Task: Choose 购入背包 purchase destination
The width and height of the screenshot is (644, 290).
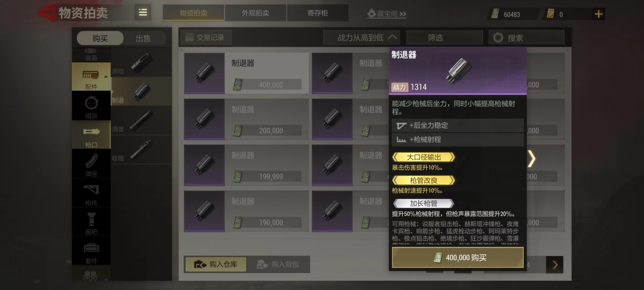Action: pyautogui.click(x=278, y=264)
